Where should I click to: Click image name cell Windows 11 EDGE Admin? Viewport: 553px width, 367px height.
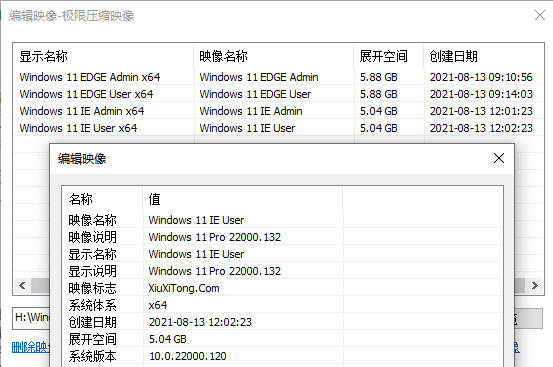pyautogui.click(x=259, y=77)
